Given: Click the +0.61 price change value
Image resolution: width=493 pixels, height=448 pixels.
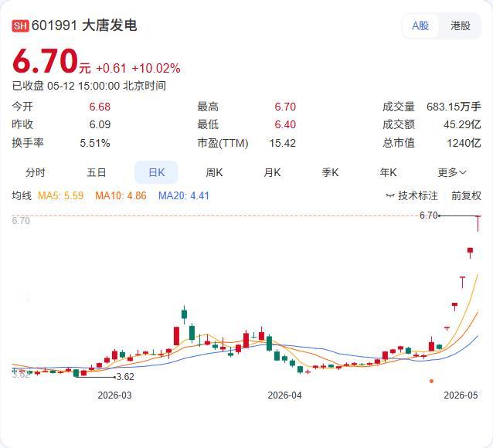Looking at the screenshot, I should click(111, 68).
